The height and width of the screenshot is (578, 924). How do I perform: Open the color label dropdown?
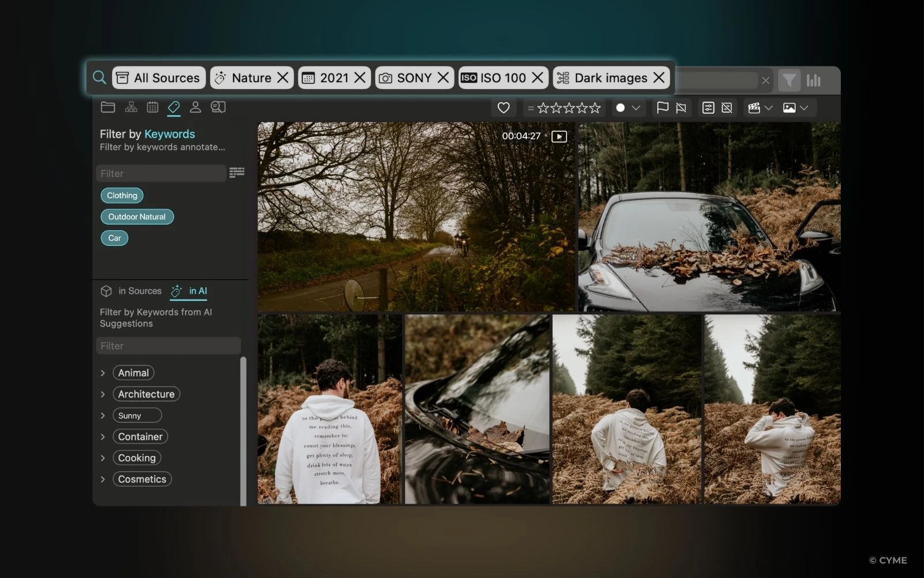[636, 108]
